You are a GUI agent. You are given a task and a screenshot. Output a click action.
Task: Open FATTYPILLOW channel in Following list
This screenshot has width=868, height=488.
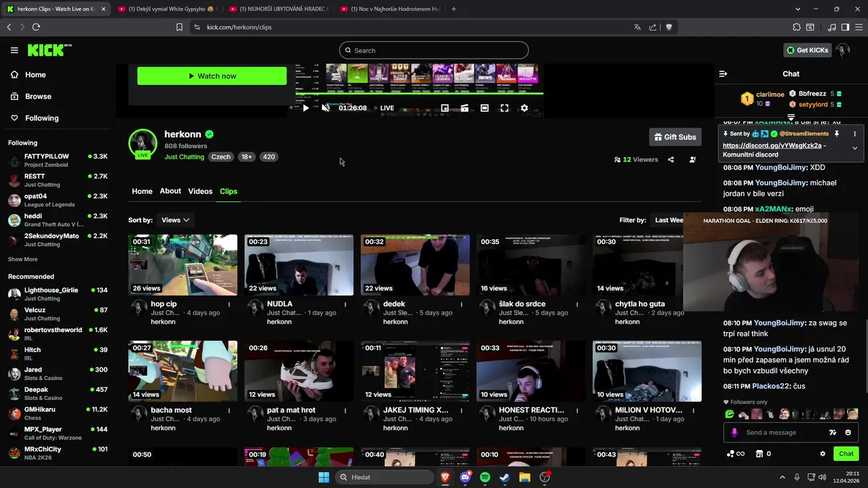58,161
